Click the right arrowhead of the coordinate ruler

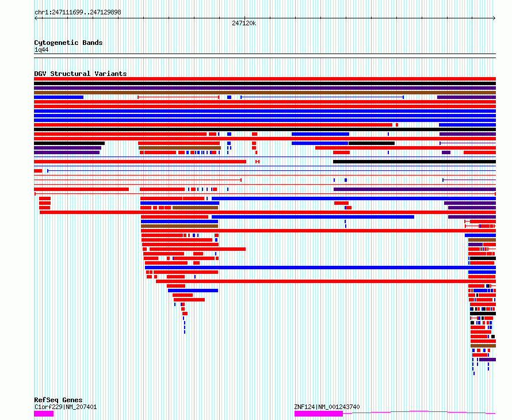[494, 18]
